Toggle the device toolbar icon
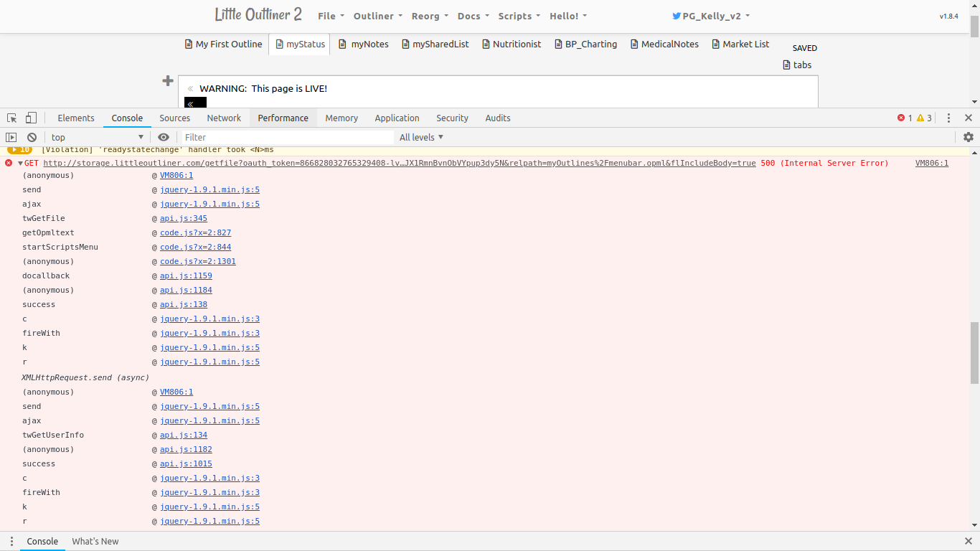This screenshot has height=551, width=980. click(x=31, y=118)
